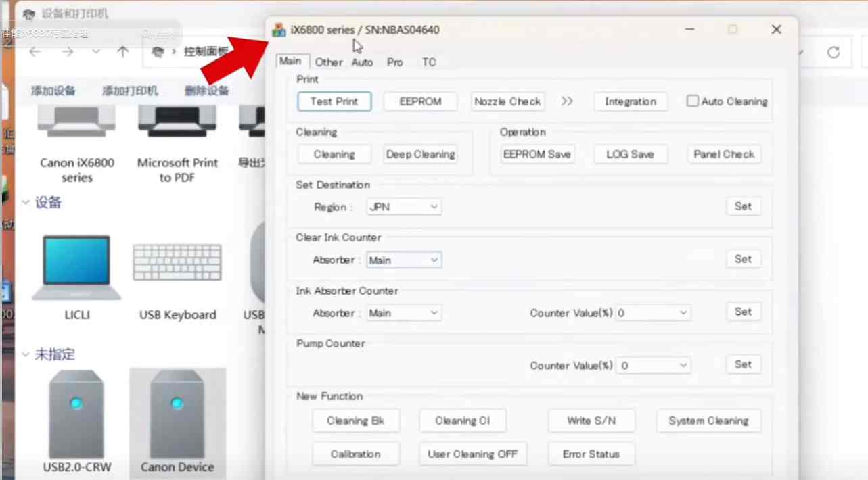868x480 pixels.
Task: Click the User Cleaning OFF button
Action: click(x=473, y=454)
